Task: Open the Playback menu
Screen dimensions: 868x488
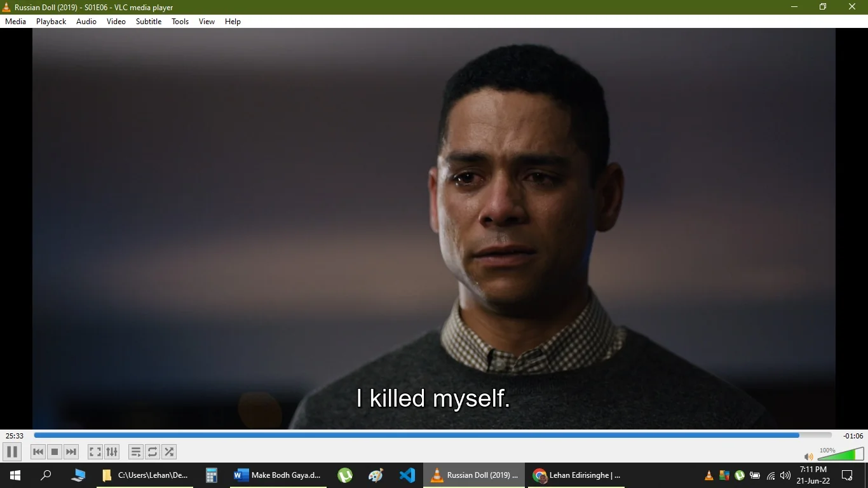Action: click(x=51, y=22)
